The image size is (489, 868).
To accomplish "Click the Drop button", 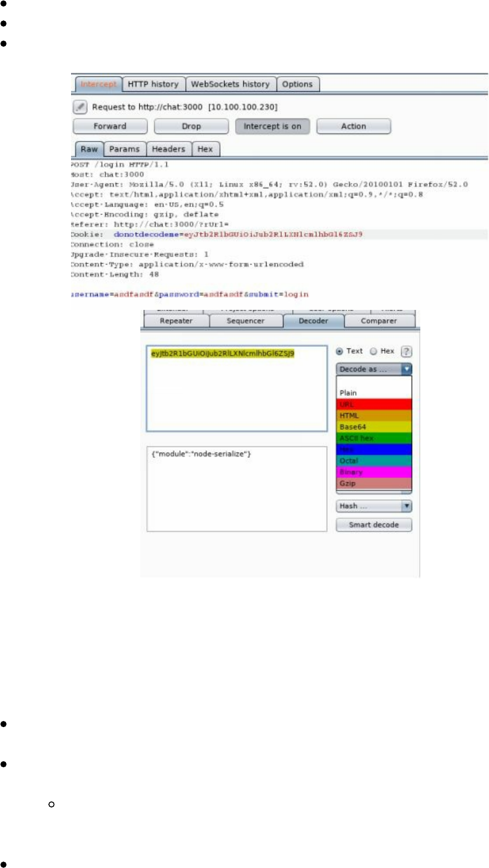I will tap(191, 126).
